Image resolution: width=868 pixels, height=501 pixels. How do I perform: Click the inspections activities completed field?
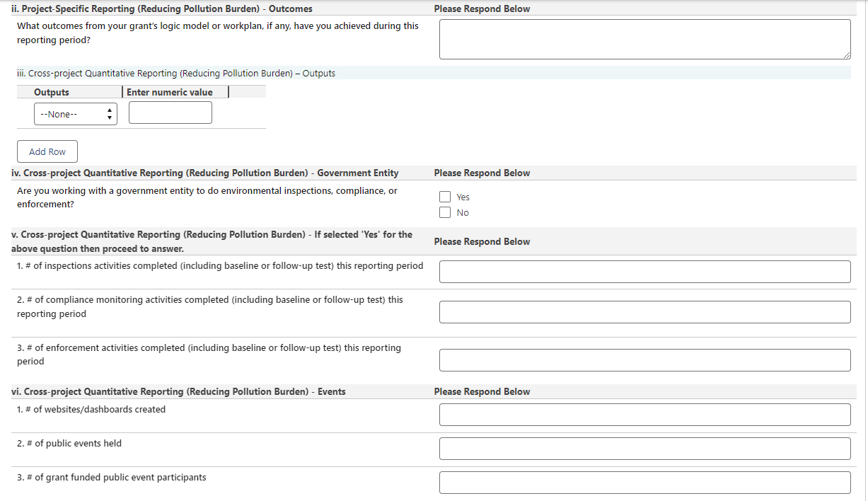coord(644,272)
